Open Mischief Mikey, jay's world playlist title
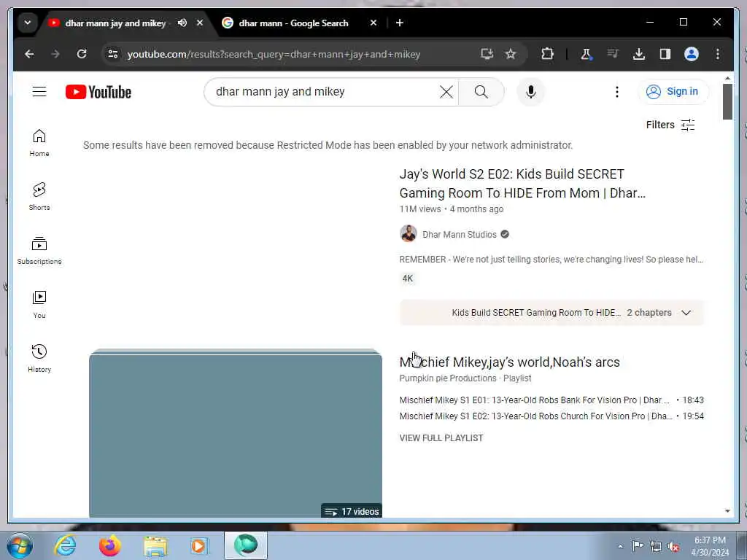The width and height of the screenshot is (747, 560). (509, 362)
